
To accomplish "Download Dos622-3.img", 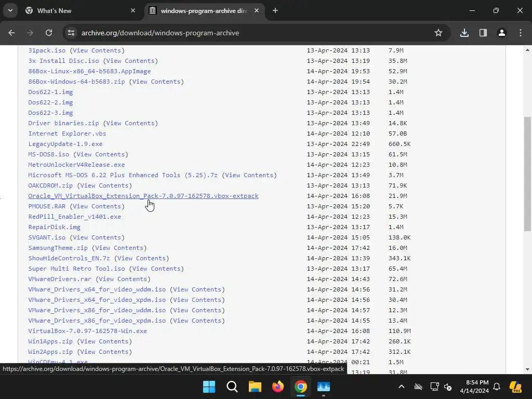I will (x=50, y=113).
